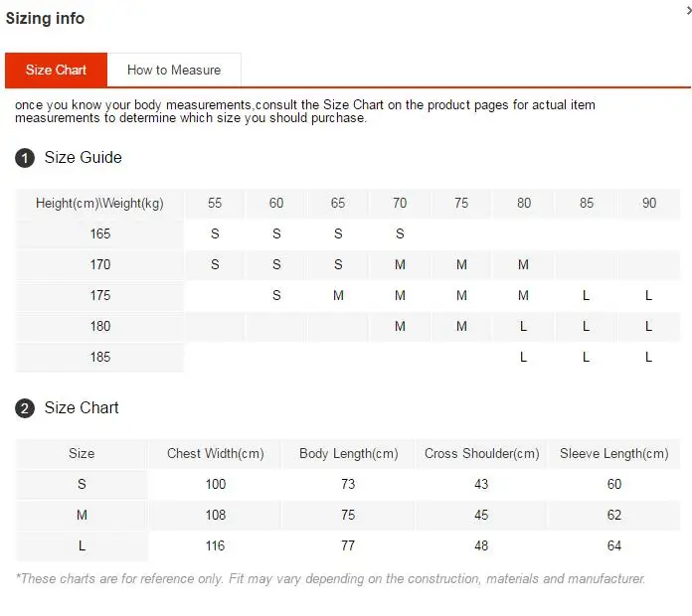Click the Body Length(cm) column header

[349, 454]
